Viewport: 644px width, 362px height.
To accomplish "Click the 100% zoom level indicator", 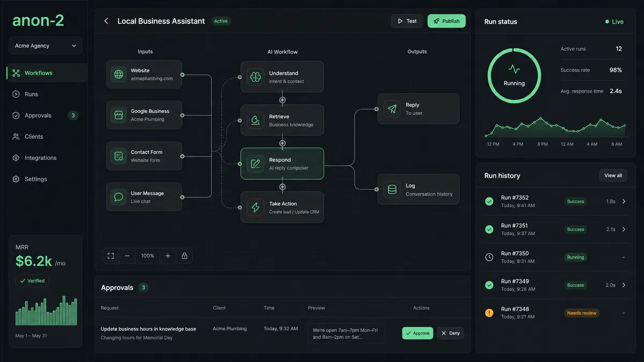I will tap(148, 256).
